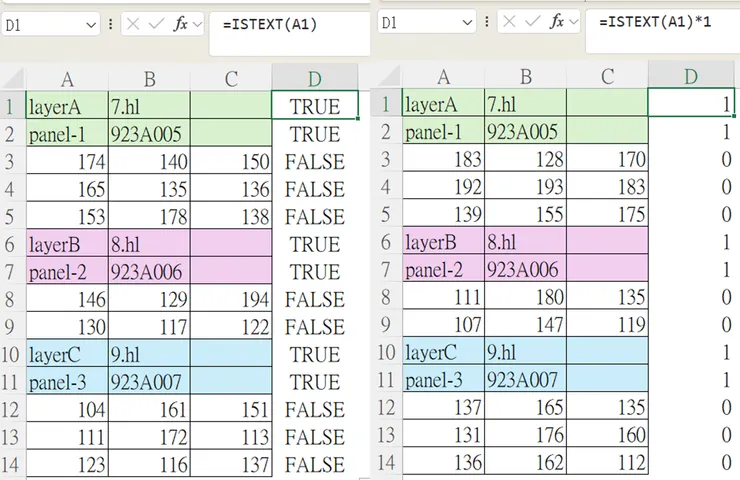
Task: Click cell 112 in right sheet
Action: click(x=607, y=462)
